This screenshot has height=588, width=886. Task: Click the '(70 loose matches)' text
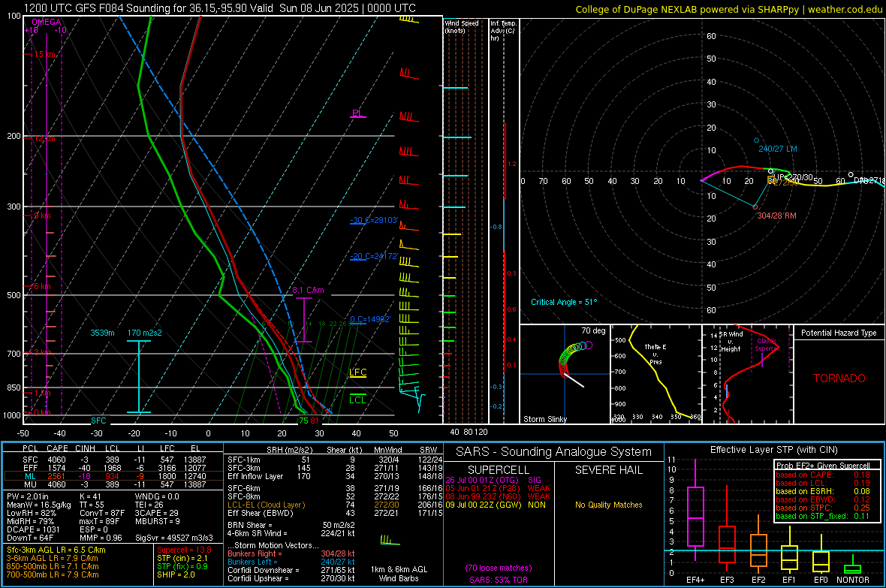499,568
